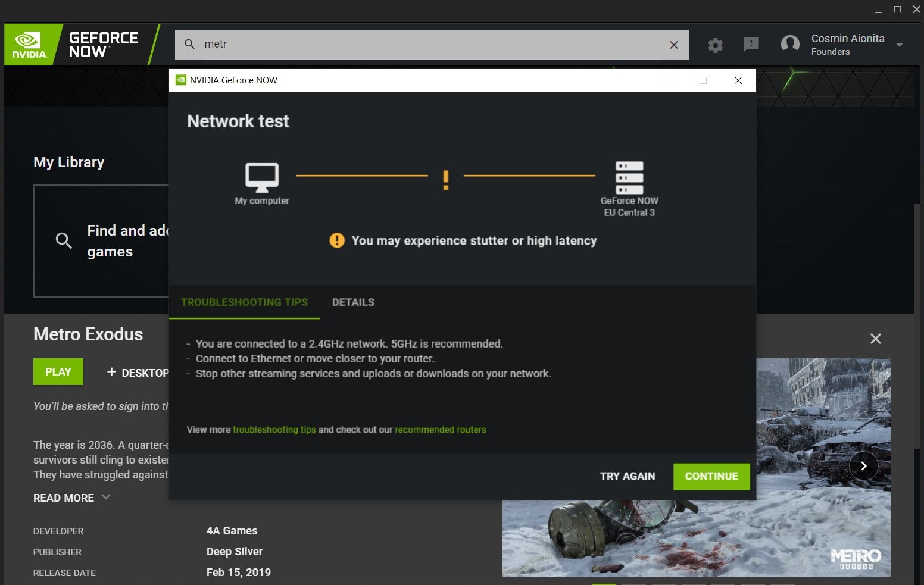The width and height of the screenshot is (924, 585).
Task: Click the Network test heading
Action: [x=238, y=121]
